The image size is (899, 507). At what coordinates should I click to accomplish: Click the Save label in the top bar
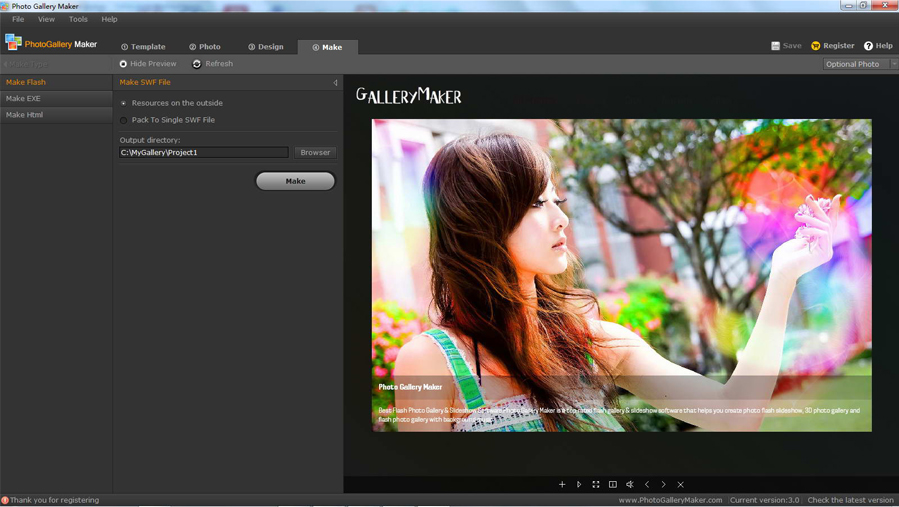[792, 46]
